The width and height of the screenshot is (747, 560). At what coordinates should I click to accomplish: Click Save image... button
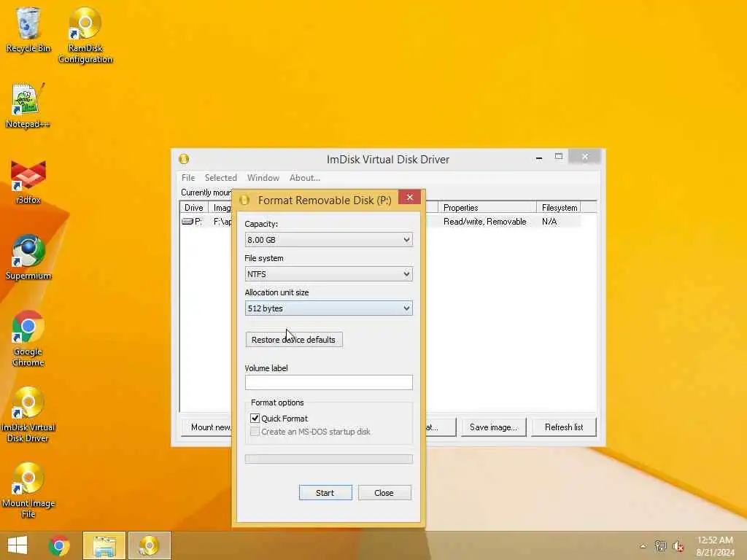[493, 427]
